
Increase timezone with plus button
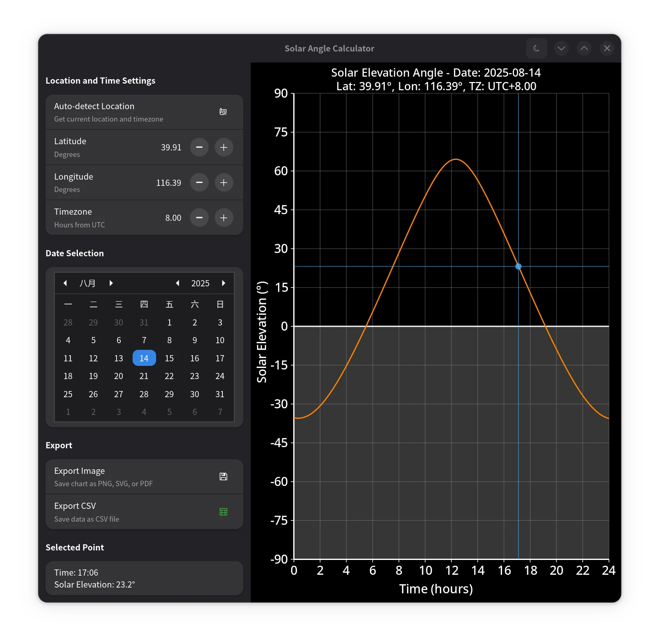pos(224,218)
